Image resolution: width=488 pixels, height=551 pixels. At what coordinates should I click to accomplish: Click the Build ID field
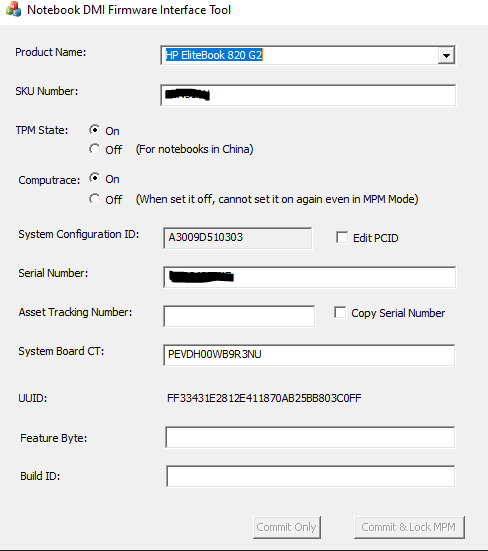[311, 476]
